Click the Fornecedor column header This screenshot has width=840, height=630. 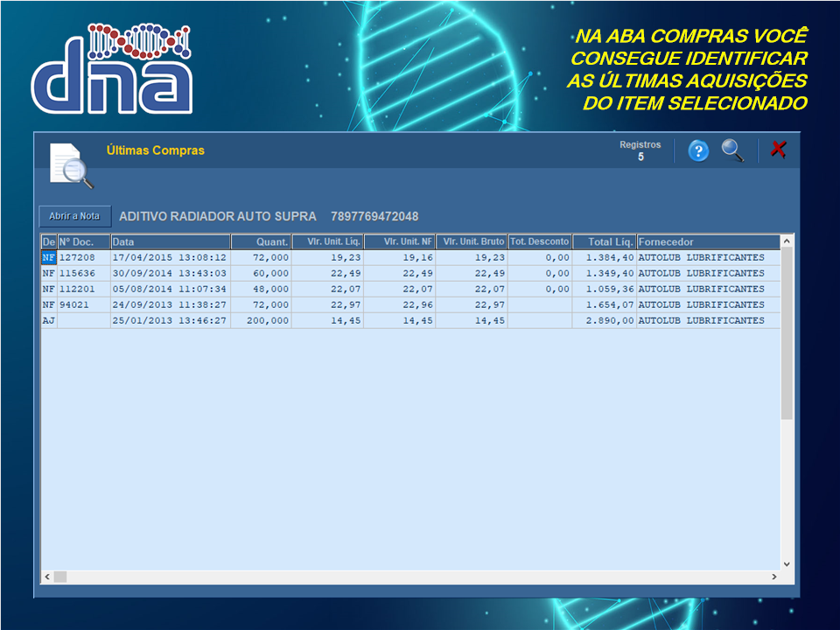(708, 242)
